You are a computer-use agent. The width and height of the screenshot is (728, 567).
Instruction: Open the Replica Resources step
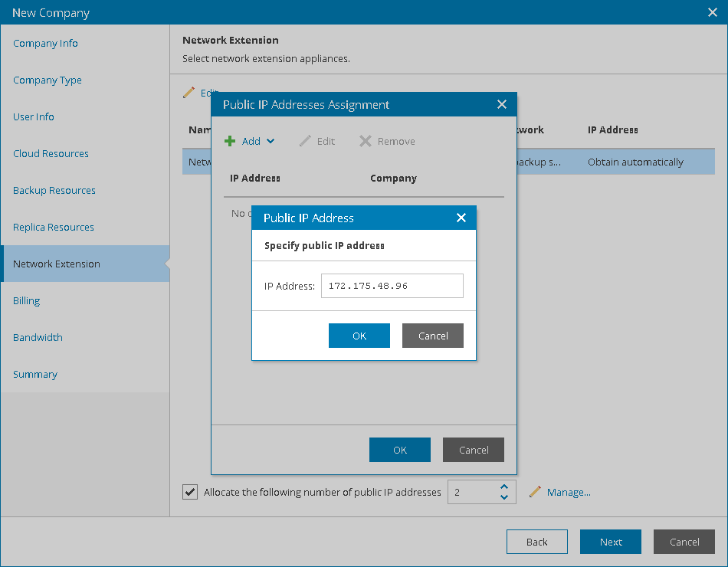point(54,227)
